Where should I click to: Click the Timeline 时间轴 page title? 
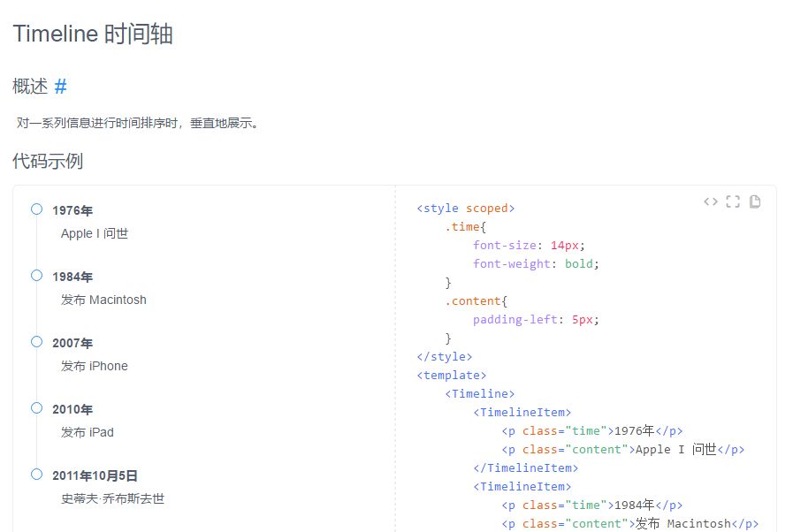tap(93, 34)
